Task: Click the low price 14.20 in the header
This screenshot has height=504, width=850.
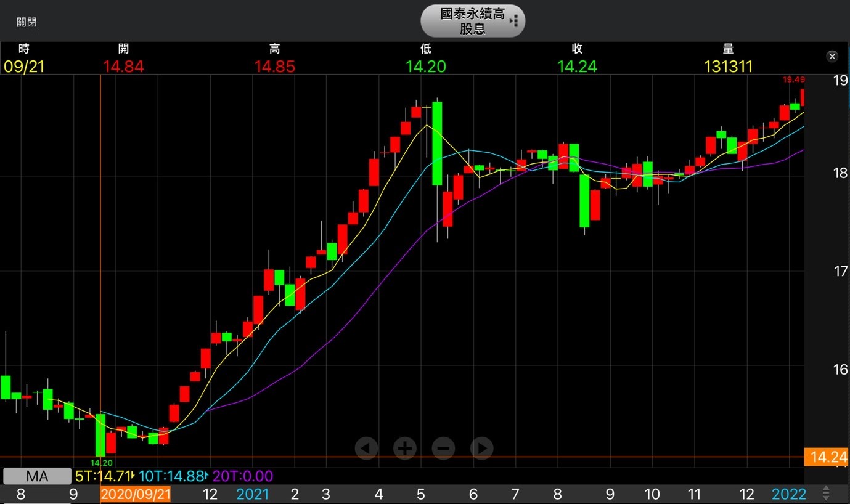Action: (425, 67)
